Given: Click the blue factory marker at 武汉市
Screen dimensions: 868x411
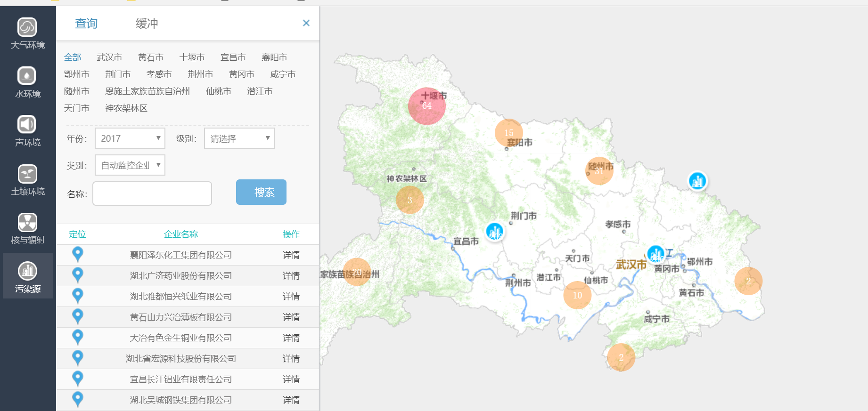Looking at the screenshot, I should (x=655, y=254).
